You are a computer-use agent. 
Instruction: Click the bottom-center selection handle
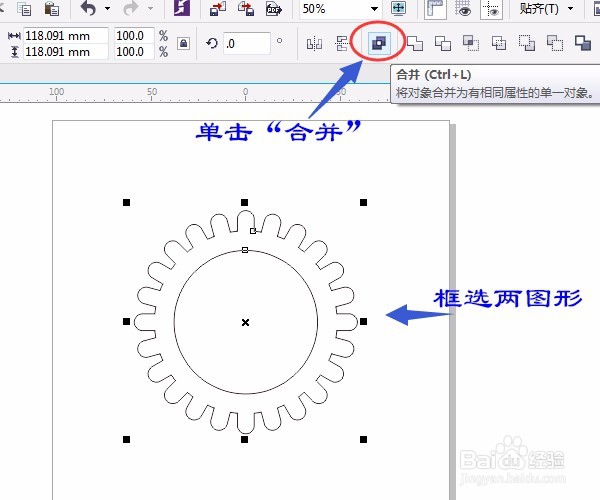(x=245, y=440)
